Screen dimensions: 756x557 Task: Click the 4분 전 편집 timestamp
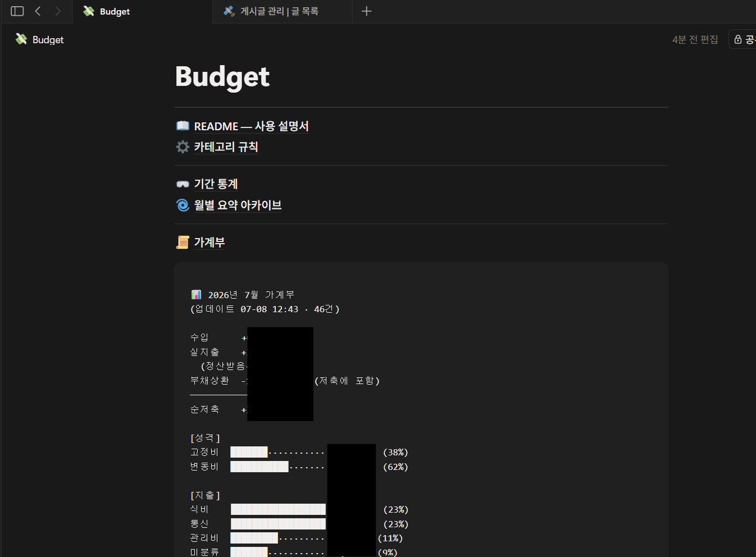[x=695, y=39]
